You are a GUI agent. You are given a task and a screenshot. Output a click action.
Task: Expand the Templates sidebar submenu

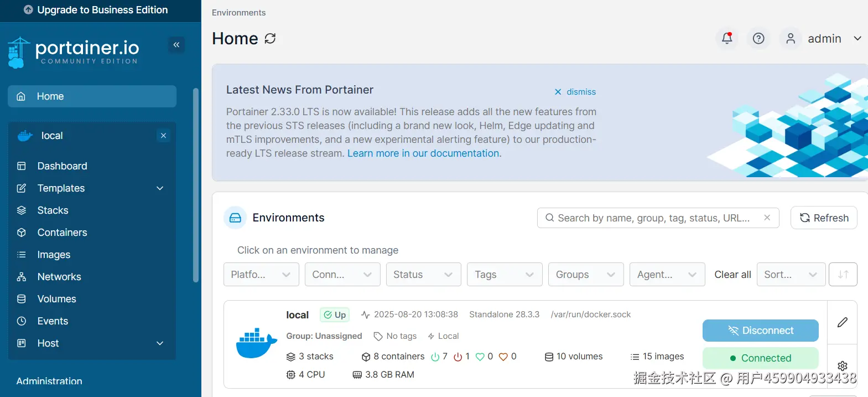pyautogui.click(x=160, y=188)
